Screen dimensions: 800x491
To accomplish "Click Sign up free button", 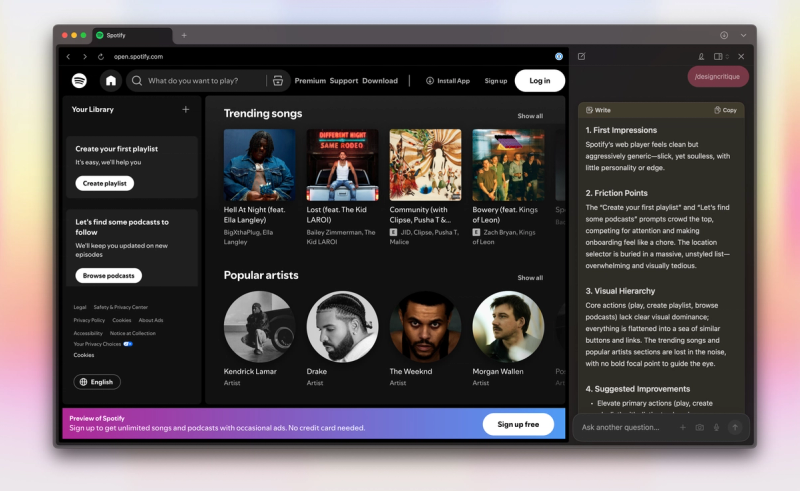I will pyautogui.click(x=518, y=424).
